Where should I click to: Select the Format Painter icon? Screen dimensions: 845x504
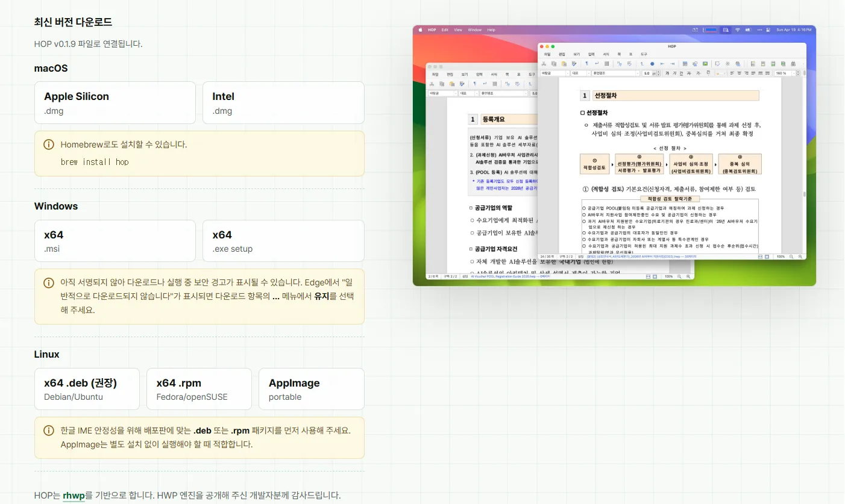click(575, 63)
